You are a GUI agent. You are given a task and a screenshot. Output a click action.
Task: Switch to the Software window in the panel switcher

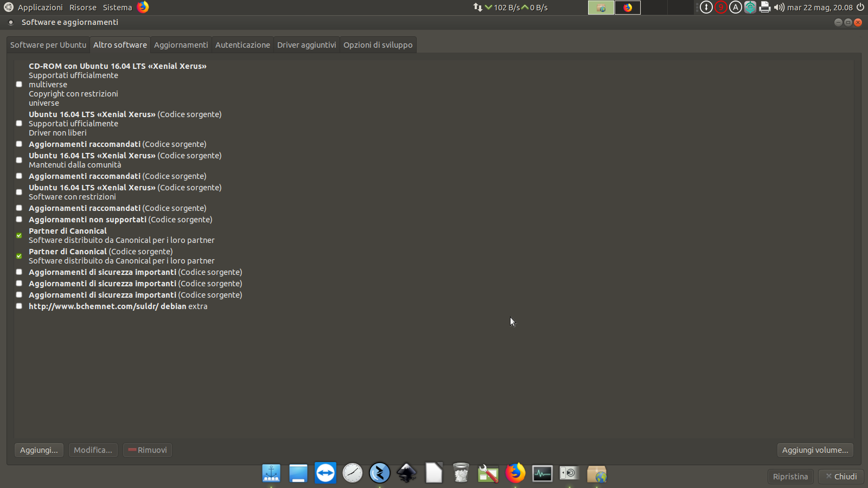[x=601, y=8]
